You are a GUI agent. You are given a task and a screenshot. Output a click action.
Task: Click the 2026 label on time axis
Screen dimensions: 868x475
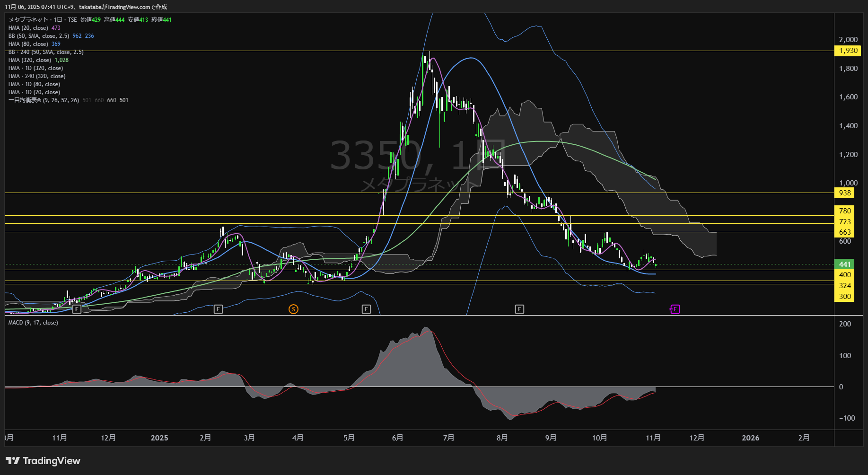click(751, 438)
